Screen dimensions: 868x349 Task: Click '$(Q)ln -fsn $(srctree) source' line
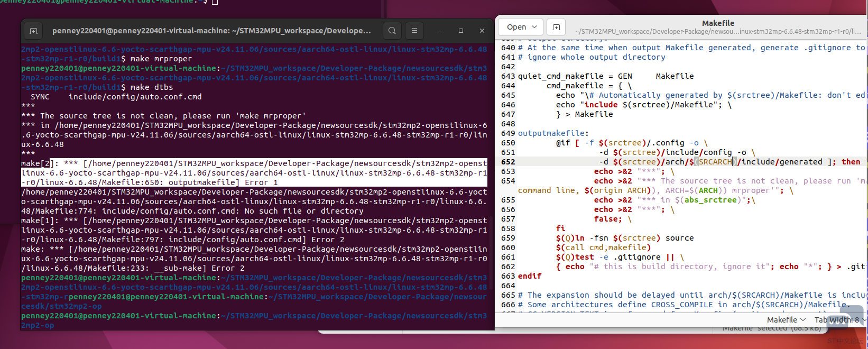(625, 238)
